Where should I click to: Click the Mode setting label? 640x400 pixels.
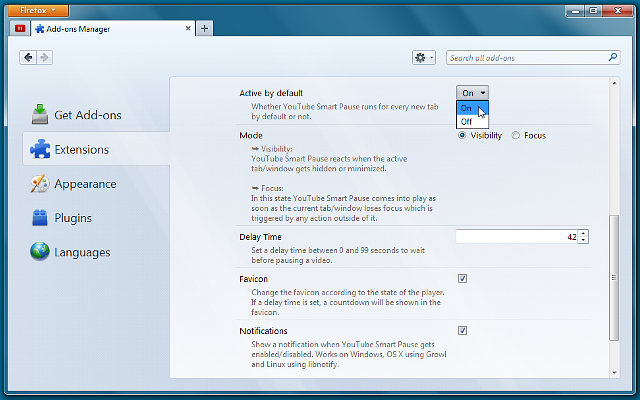point(251,136)
